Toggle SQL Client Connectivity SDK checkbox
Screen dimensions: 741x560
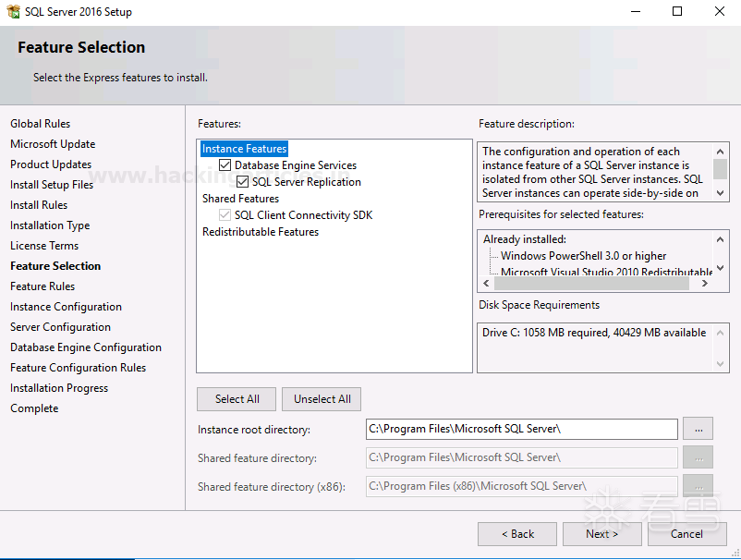[225, 215]
